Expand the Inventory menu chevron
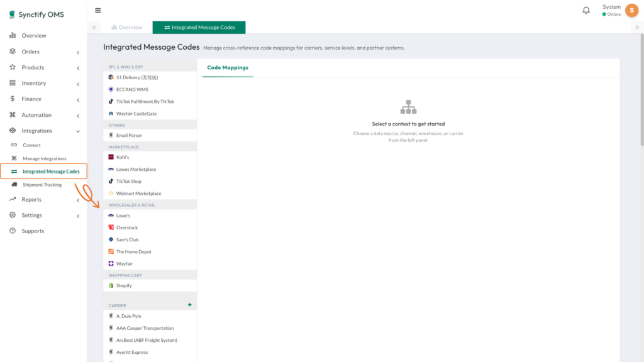The image size is (644, 362). point(78,84)
